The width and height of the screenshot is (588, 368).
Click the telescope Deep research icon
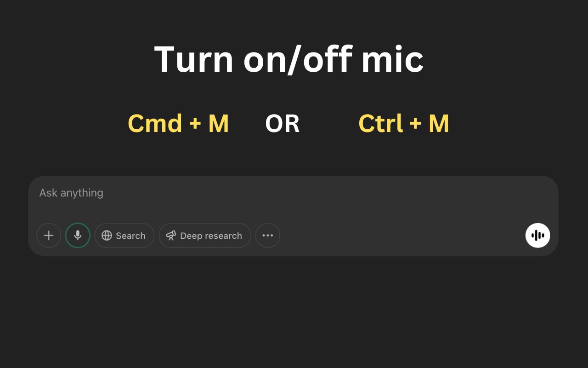coord(171,236)
